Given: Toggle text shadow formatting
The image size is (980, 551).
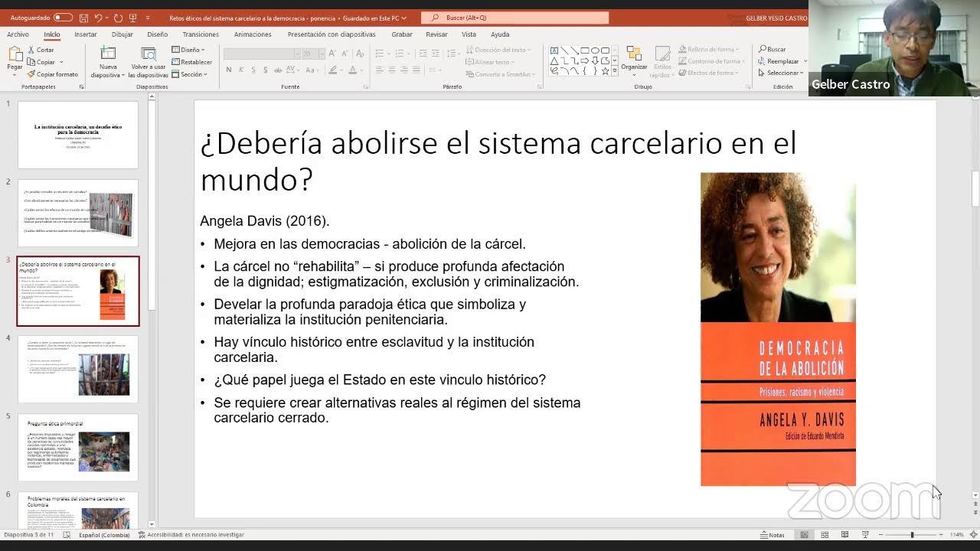Looking at the screenshot, I should 265,70.
